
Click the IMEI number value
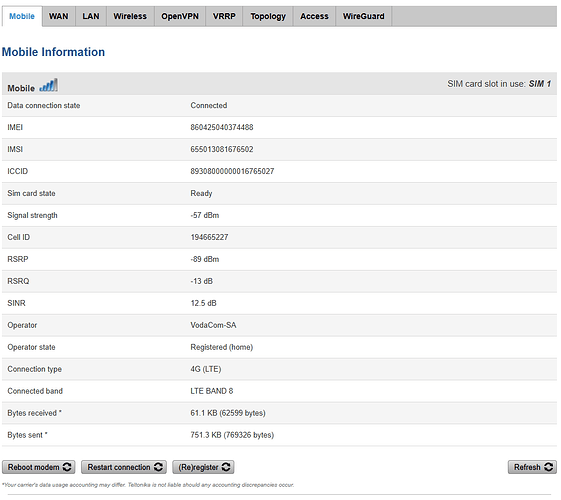point(222,128)
